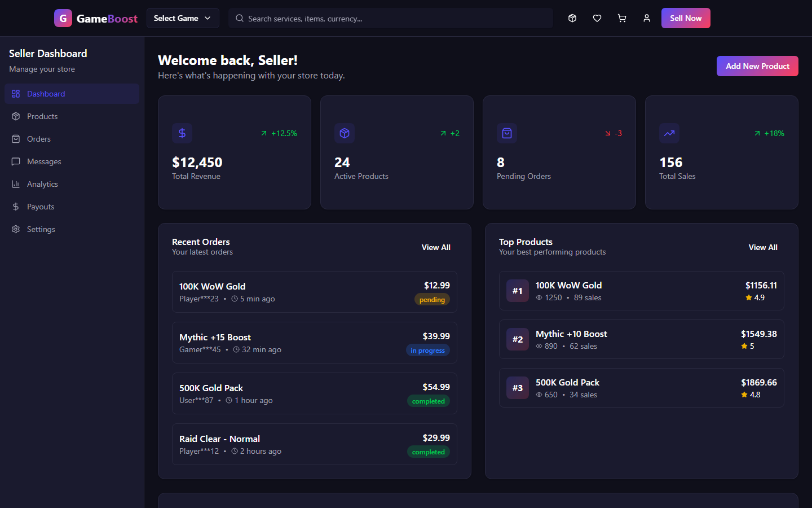
Task: Click the 8 Pending Orders value
Action: pyautogui.click(x=501, y=163)
